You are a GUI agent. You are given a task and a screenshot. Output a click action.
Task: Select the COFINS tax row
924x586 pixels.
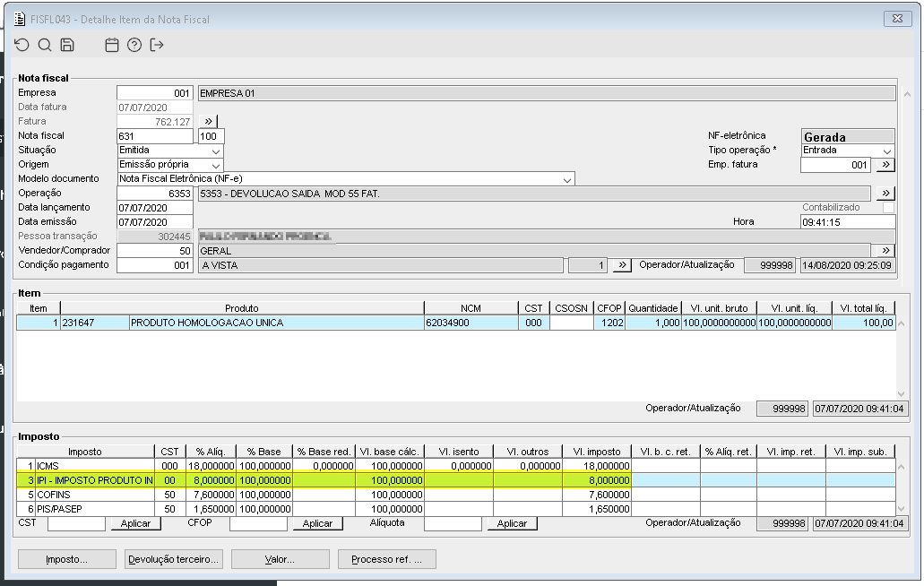pos(456,495)
